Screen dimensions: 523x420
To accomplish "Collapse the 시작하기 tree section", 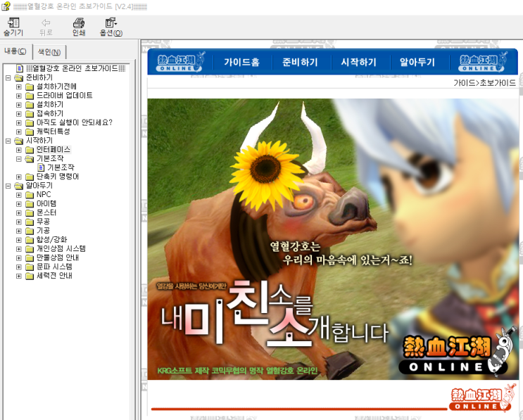I will (x=8, y=141).
